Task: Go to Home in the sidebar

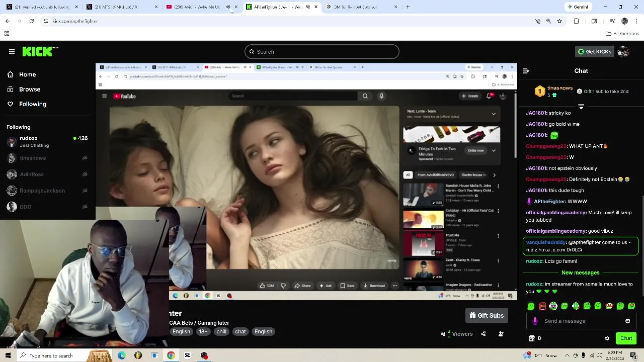Action: click(27, 74)
